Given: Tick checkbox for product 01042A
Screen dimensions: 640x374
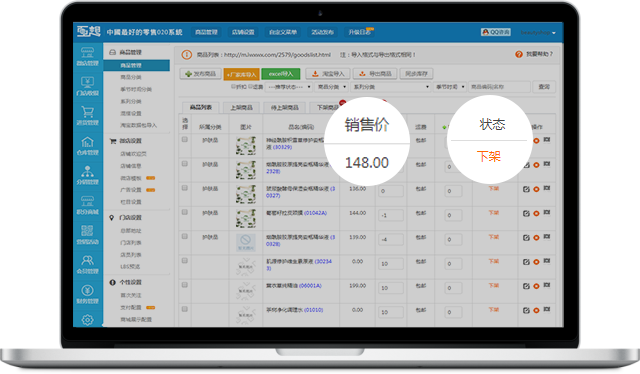Looking at the screenshot, I should (184, 212).
